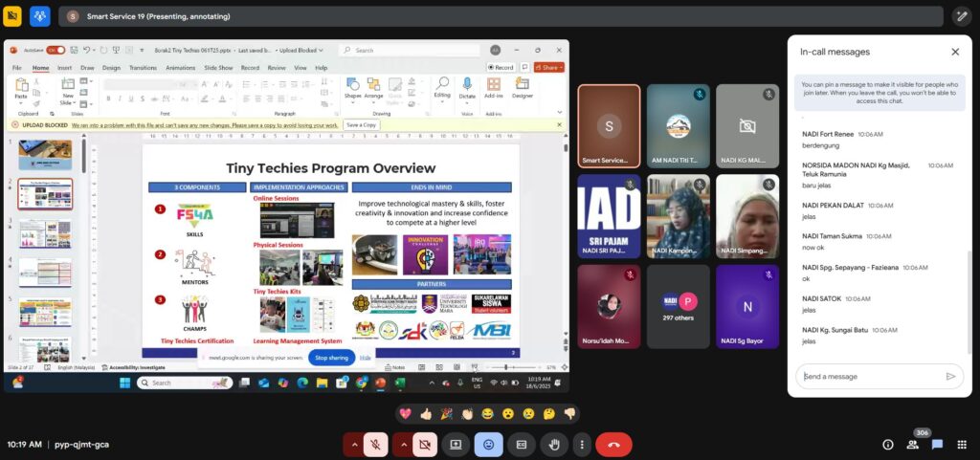Image resolution: width=980 pixels, height=460 pixels.
Task: Open the three-dot more options menu
Action: 581,444
